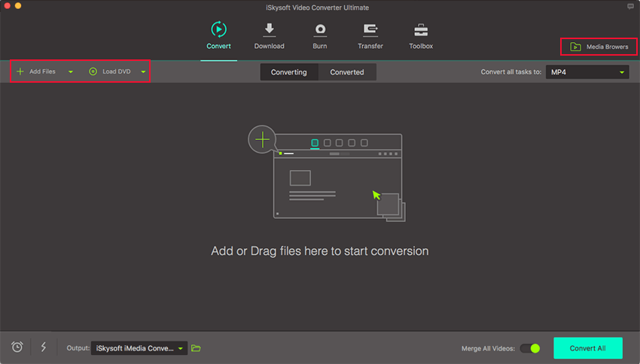
Task: Expand the Load DVD dropdown arrow
Action: click(142, 72)
